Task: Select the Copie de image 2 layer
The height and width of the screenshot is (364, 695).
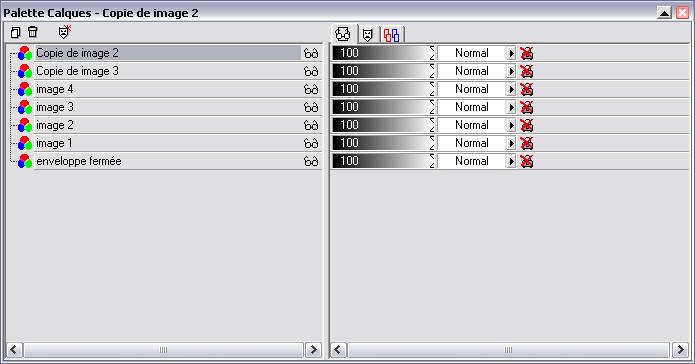Action: click(x=168, y=53)
